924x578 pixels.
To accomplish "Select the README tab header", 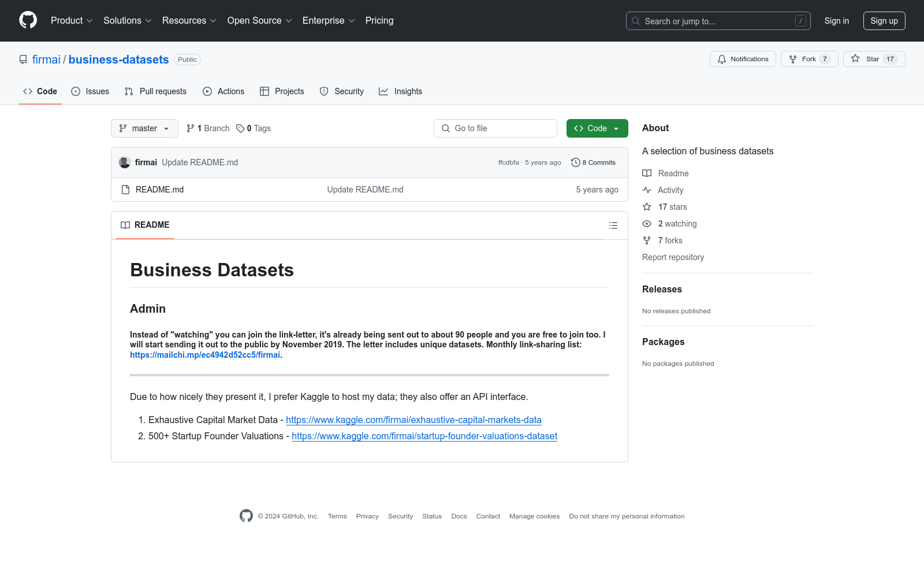I will (x=145, y=225).
